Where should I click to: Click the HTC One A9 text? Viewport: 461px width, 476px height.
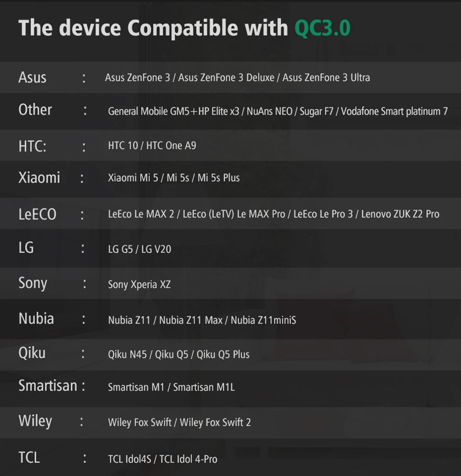(x=171, y=146)
